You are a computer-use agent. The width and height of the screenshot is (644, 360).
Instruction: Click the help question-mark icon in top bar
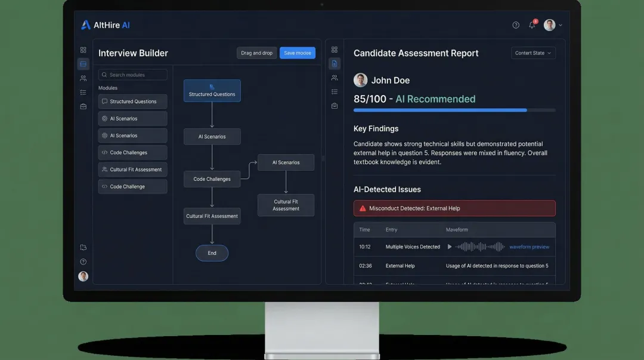pyautogui.click(x=515, y=25)
